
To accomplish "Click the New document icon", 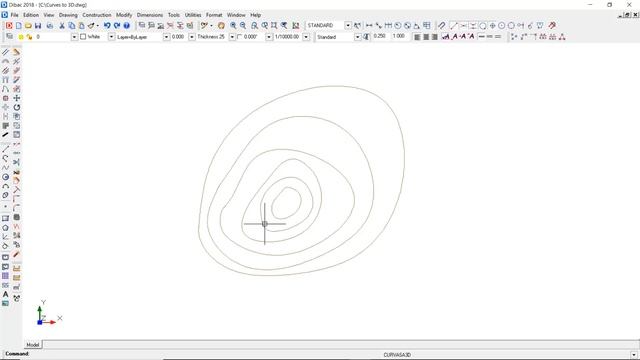I will click(18, 25).
